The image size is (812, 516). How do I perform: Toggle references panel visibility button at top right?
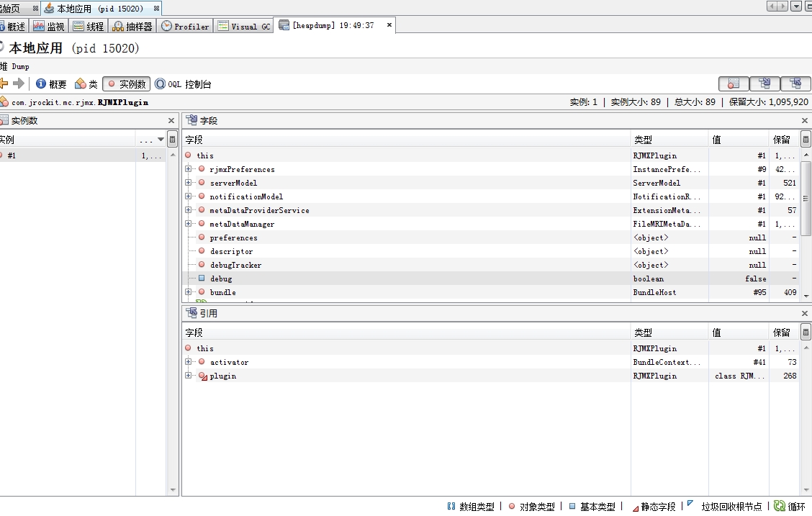pyautogui.click(x=795, y=83)
